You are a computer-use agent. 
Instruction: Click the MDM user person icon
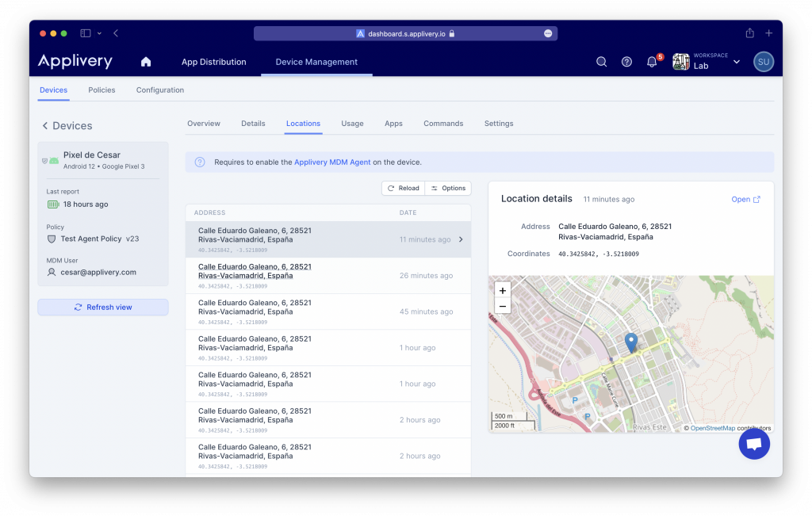pyautogui.click(x=52, y=272)
